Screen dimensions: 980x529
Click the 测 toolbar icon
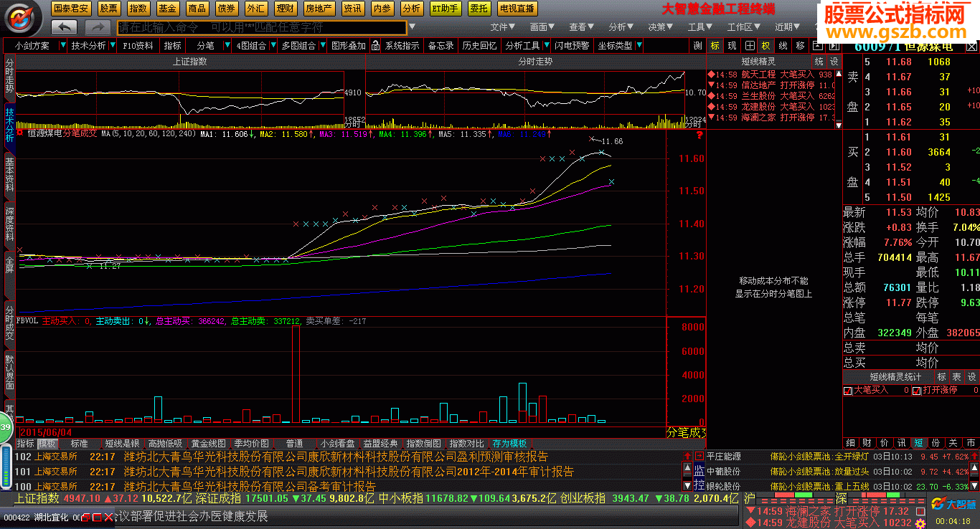click(698, 46)
